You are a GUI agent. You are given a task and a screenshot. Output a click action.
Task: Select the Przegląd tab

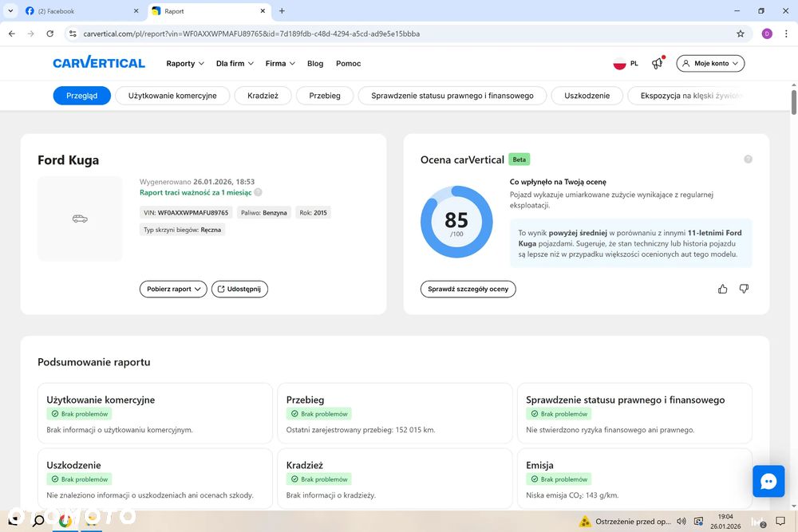pos(82,96)
